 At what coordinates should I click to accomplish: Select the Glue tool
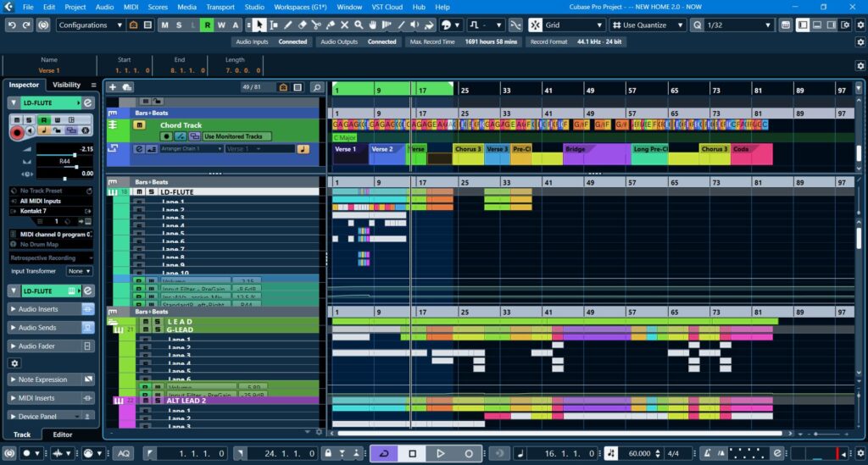331,25
